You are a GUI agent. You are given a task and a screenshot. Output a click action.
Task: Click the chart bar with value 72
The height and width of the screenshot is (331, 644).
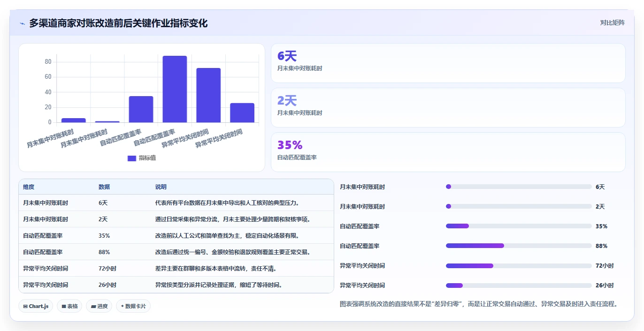(208, 95)
